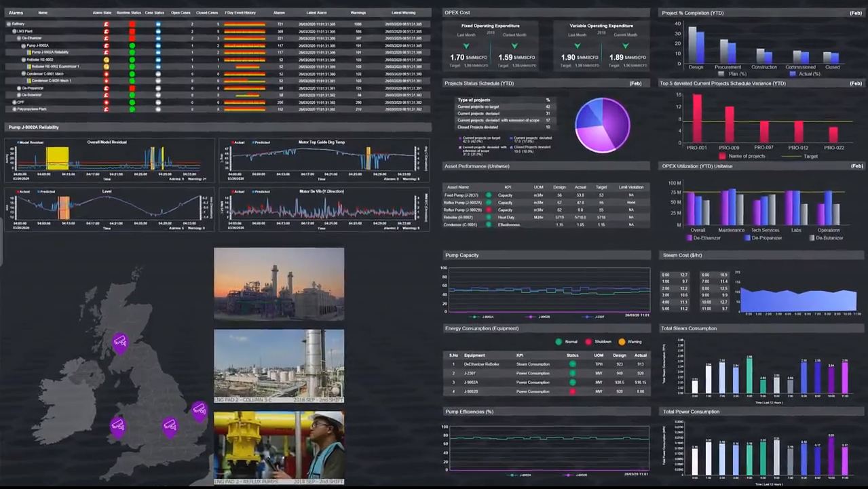
Task: Select the Pump J-9002A Reliability row
Action: point(50,52)
